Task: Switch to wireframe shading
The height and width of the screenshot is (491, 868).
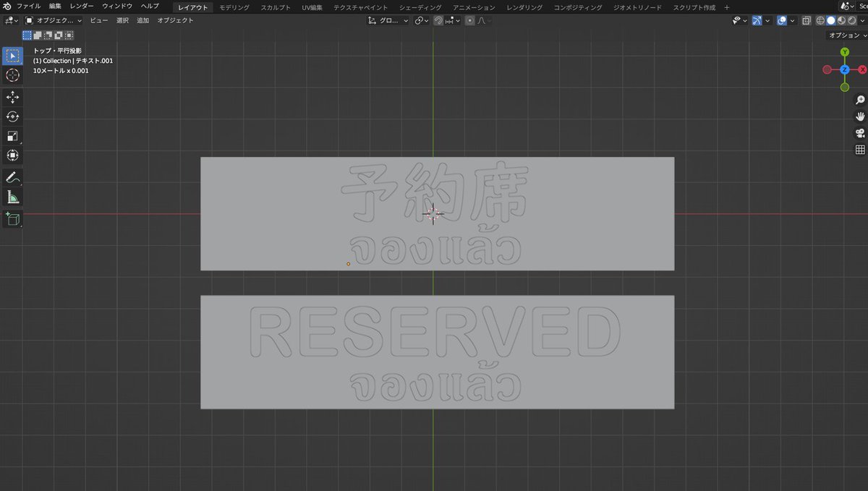Action: 820,20
